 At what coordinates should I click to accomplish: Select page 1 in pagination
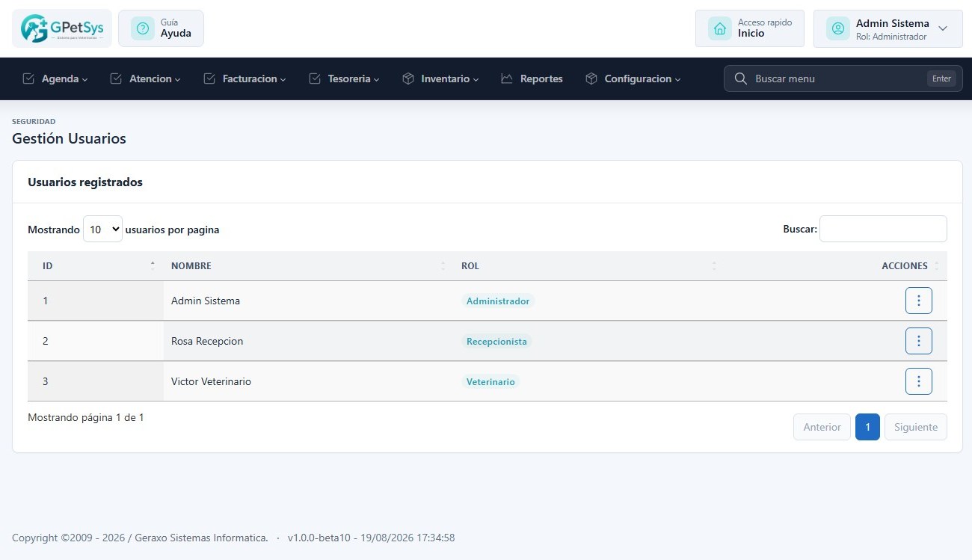coord(867,427)
